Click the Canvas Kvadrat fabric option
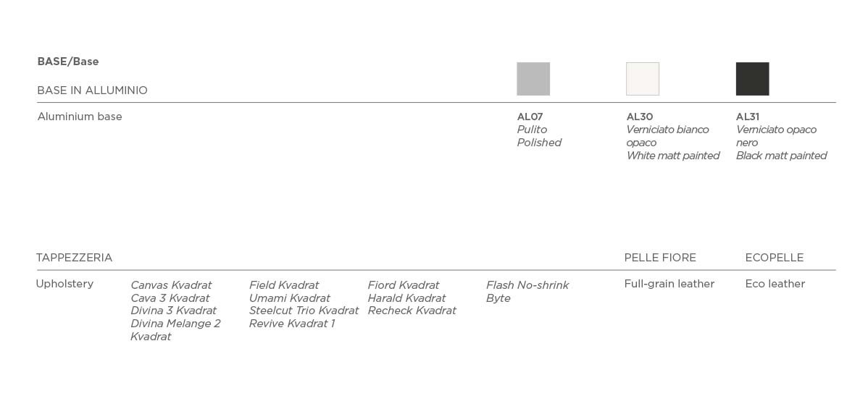 tap(171, 285)
